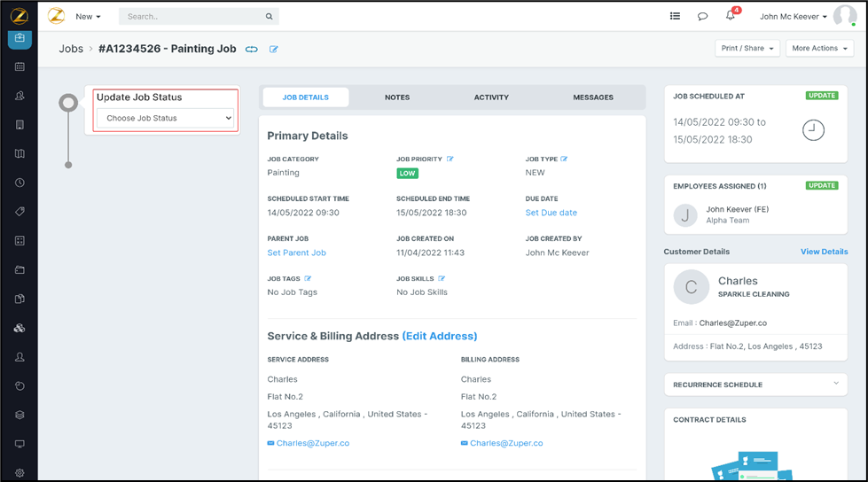
Task: Expand the Recurrence Schedule section
Action: [x=836, y=384]
